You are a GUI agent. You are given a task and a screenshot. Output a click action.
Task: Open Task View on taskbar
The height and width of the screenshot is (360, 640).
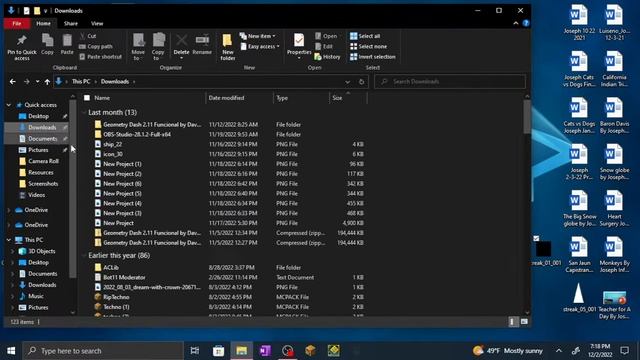coord(195,351)
